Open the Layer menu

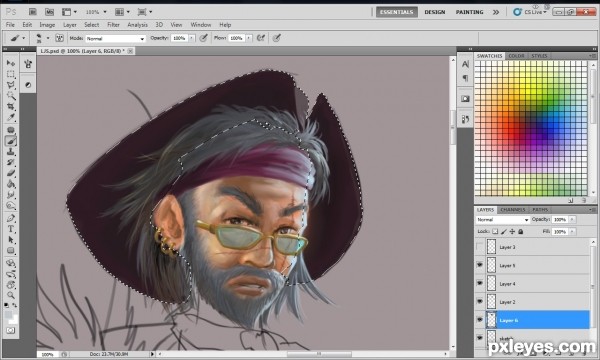coord(70,25)
